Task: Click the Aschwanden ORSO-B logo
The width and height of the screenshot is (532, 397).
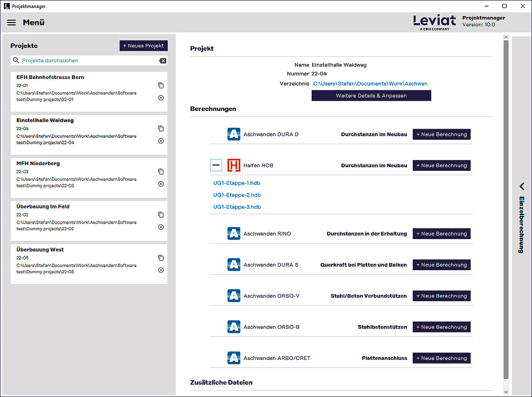Action: click(x=234, y=327)
